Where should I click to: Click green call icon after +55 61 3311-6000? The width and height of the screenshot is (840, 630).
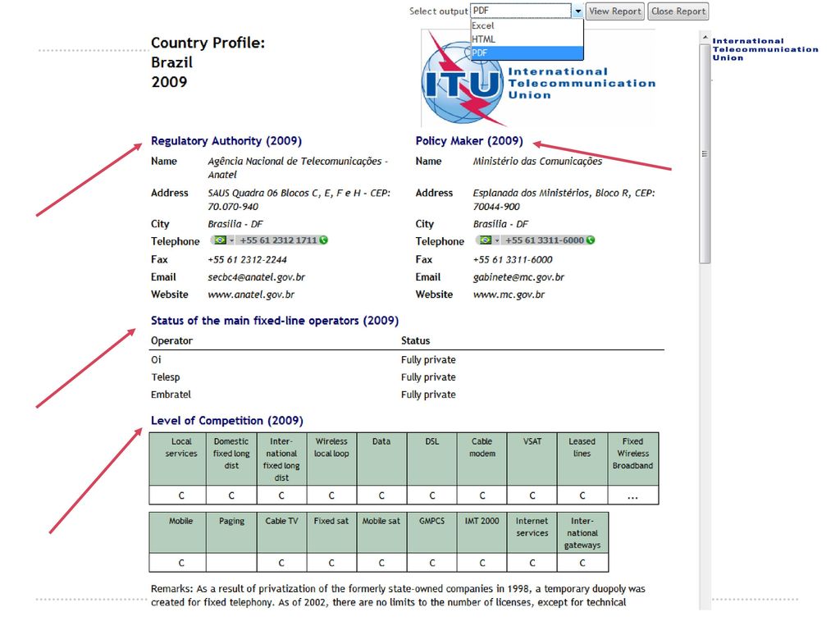coord(591,240)
